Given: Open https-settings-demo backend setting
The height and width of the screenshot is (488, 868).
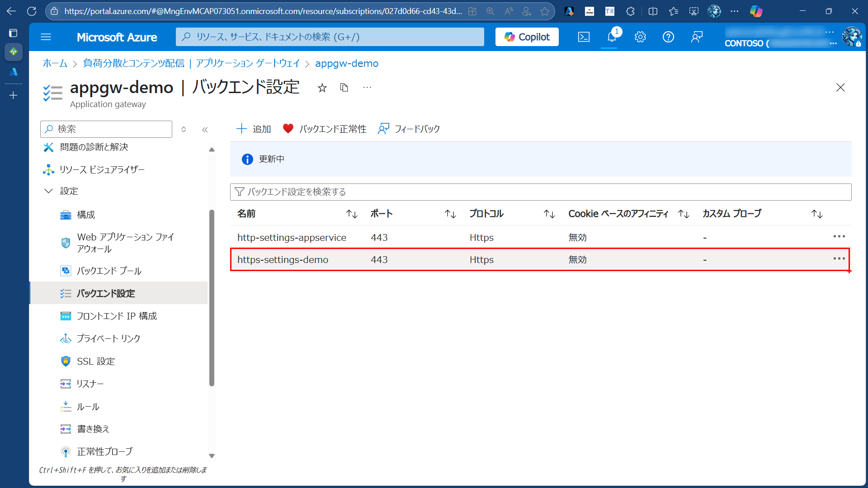Looking at the screenshot, I should coord(283,260).
